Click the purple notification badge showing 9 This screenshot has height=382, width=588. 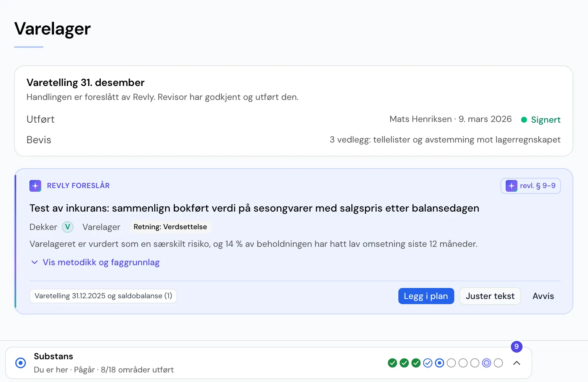click(x=516, y=347)
